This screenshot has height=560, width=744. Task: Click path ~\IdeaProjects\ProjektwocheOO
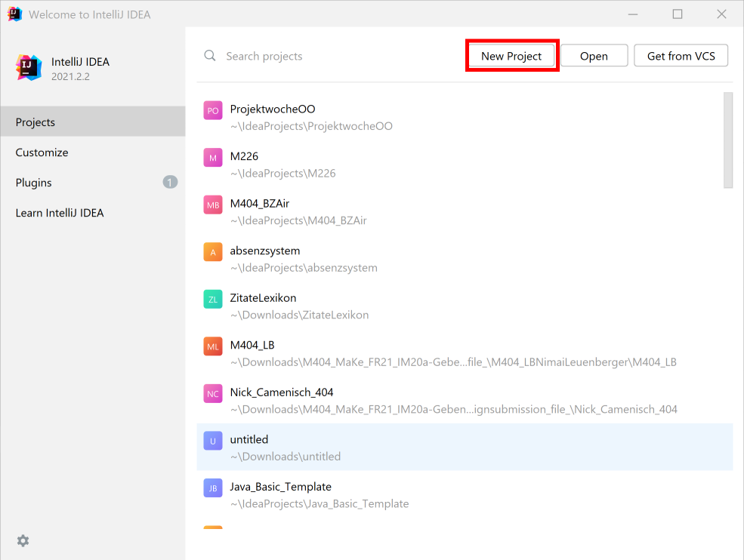311,126
